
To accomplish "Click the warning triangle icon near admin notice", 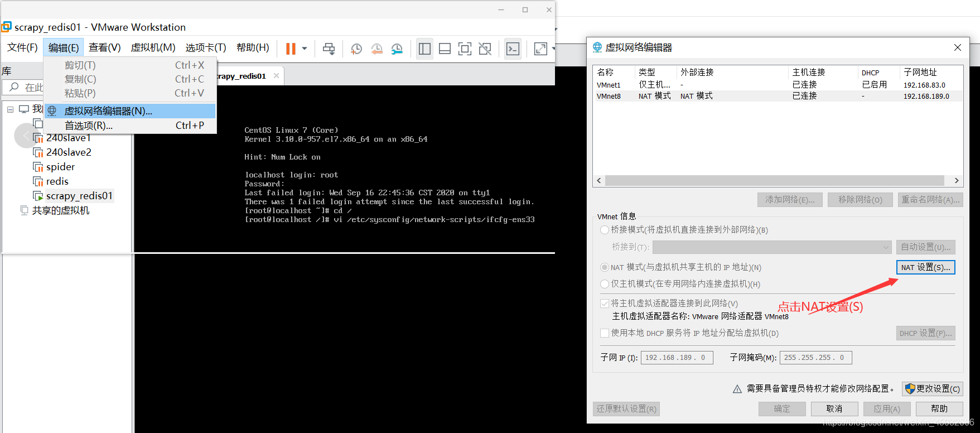I will coord(737,389).
